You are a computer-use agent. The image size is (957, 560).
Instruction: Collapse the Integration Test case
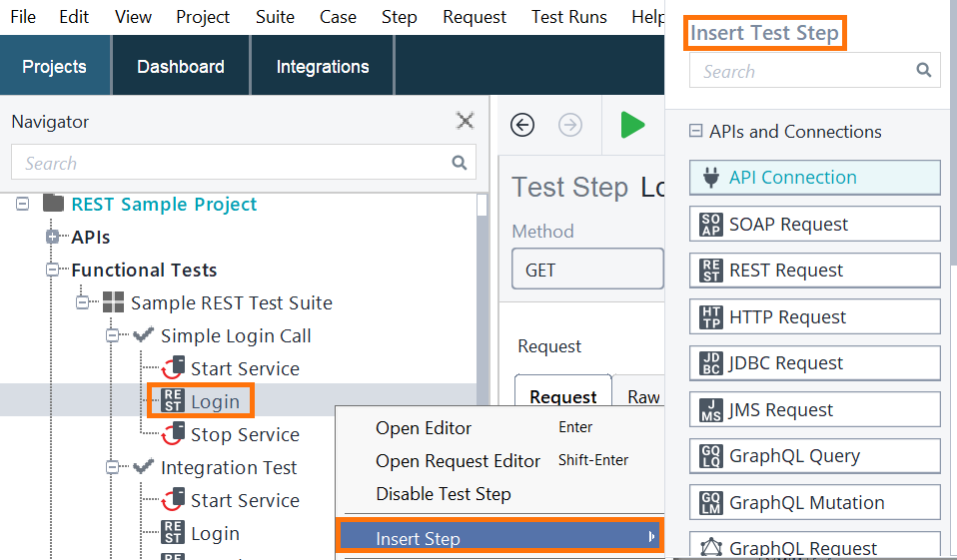click(x=112, y=467)
